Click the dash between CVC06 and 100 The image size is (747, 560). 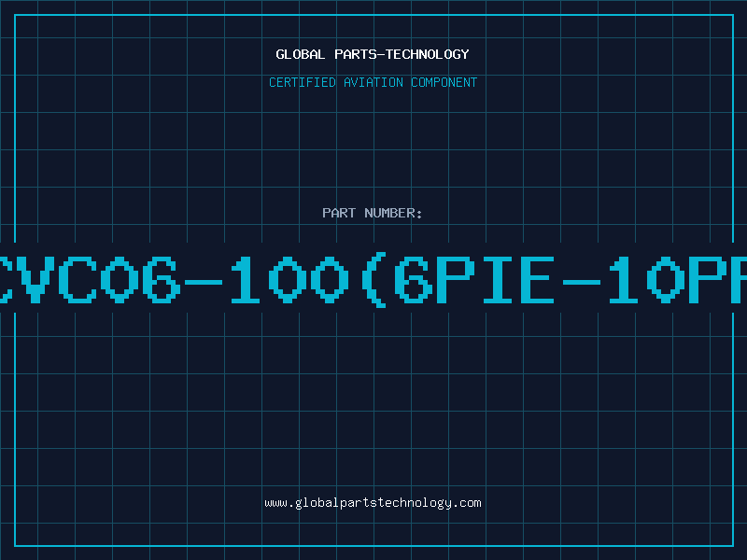pyautogui.click(x=204, y=282)
